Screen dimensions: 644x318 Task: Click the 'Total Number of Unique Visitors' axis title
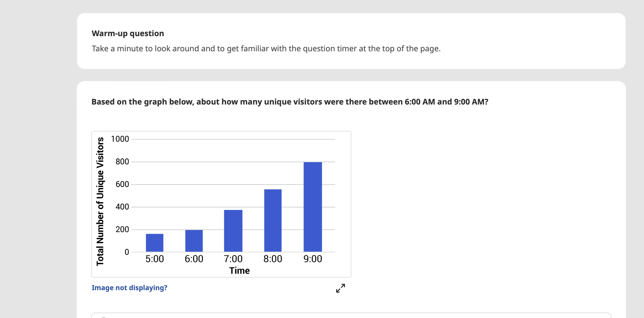pos(100,201)
